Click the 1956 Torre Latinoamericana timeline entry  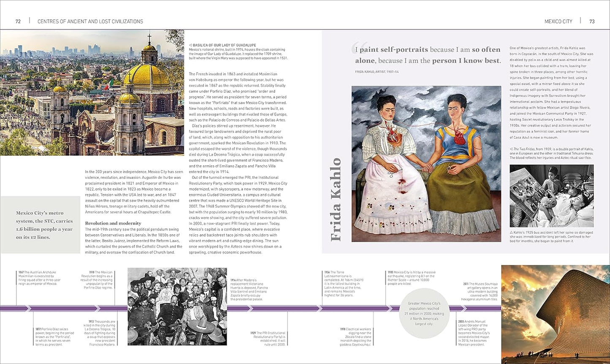[344, 284]
